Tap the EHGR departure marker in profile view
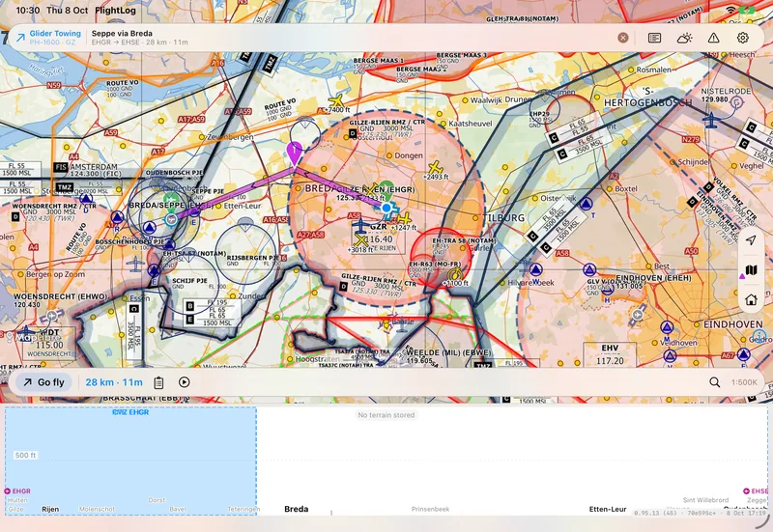Image resolution: width=773 pixels, height=532 pixels. (x=17, y=491)
